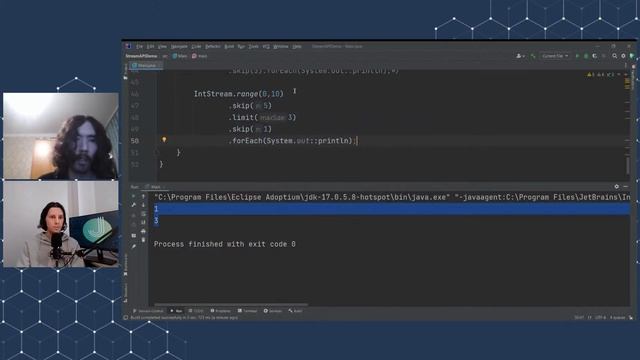The height and width of the screenshot is (360, 640).
Task: Click the lock read-only icon in status bar
Action: pos(631,318)
